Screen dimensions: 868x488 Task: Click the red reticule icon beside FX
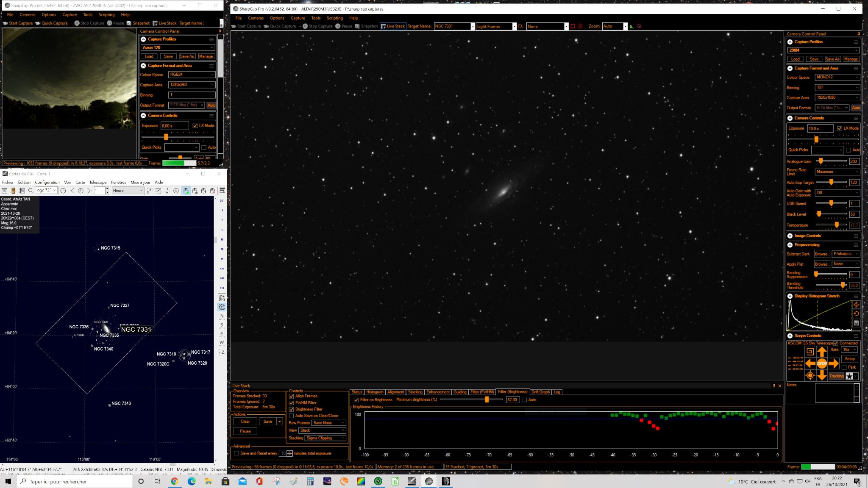[x=580, y=26]
